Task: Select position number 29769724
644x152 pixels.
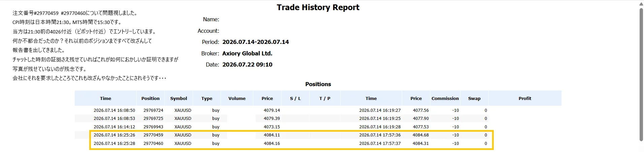Action: click(x=153, y=110)
